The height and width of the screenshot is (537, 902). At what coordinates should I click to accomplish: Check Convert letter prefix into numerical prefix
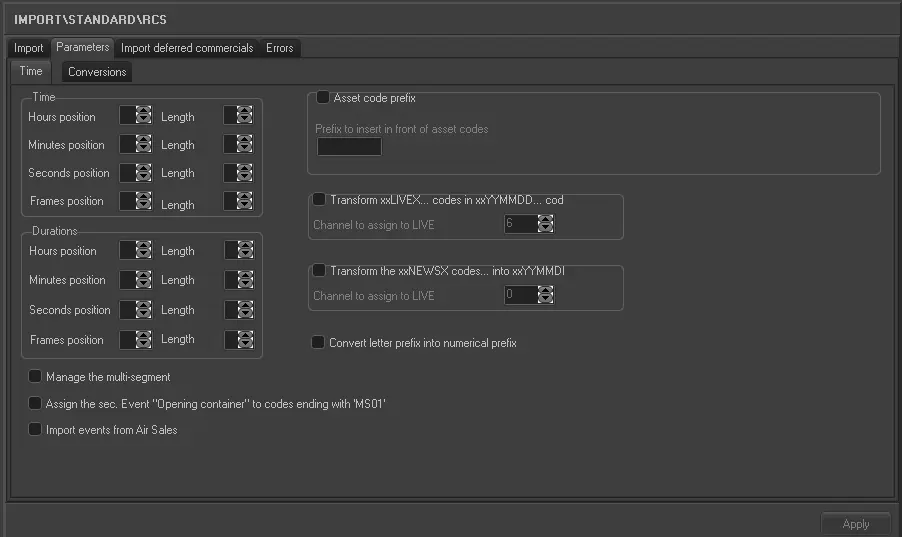tap(319, 343)
